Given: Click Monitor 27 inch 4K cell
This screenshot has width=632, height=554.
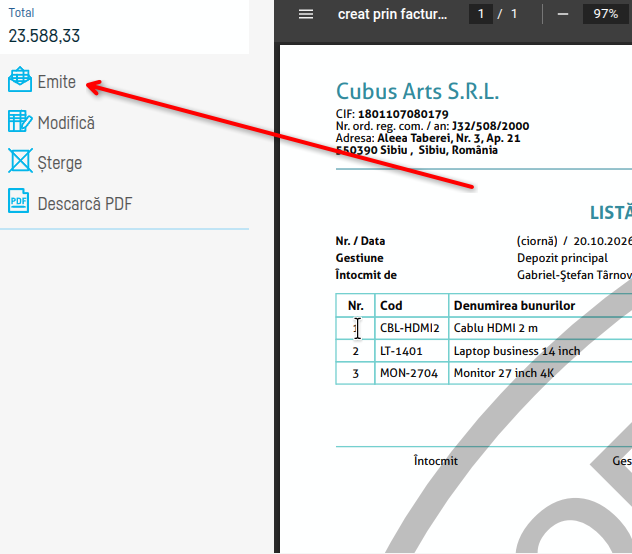Looking at the screenshot, I should 504,373.
